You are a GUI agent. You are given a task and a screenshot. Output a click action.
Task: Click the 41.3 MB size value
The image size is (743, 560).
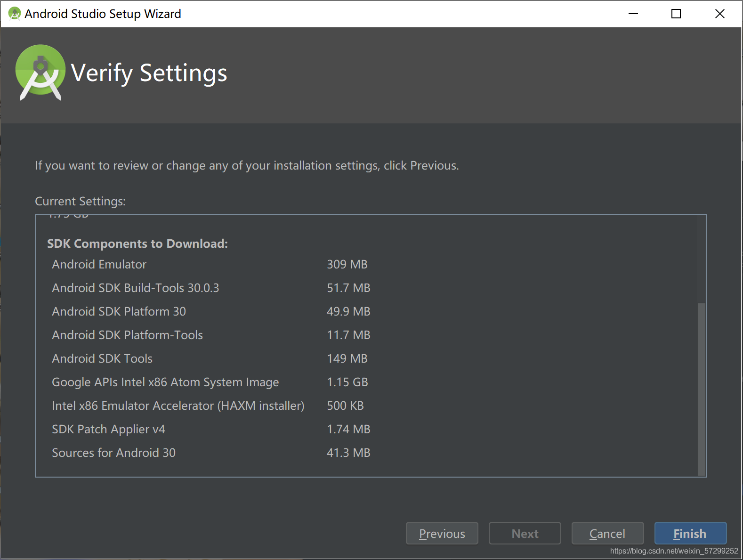pyautogui.click(x=348, y=453)
